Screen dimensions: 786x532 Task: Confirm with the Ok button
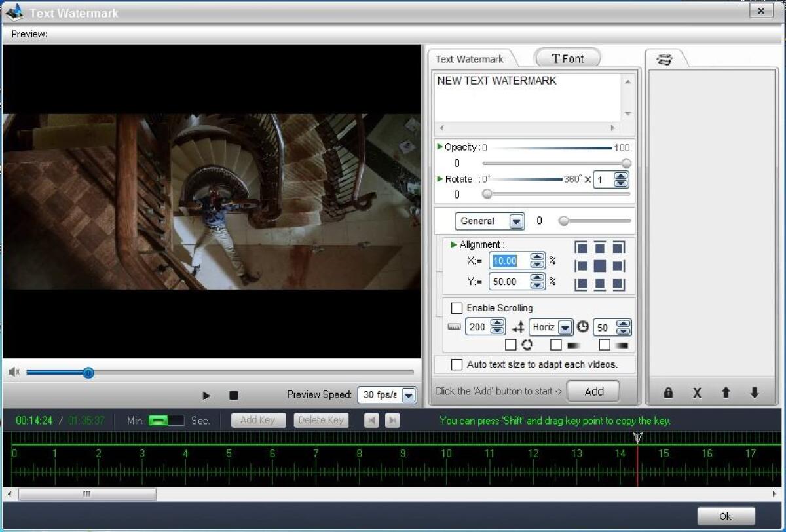[x=724, y=516]
